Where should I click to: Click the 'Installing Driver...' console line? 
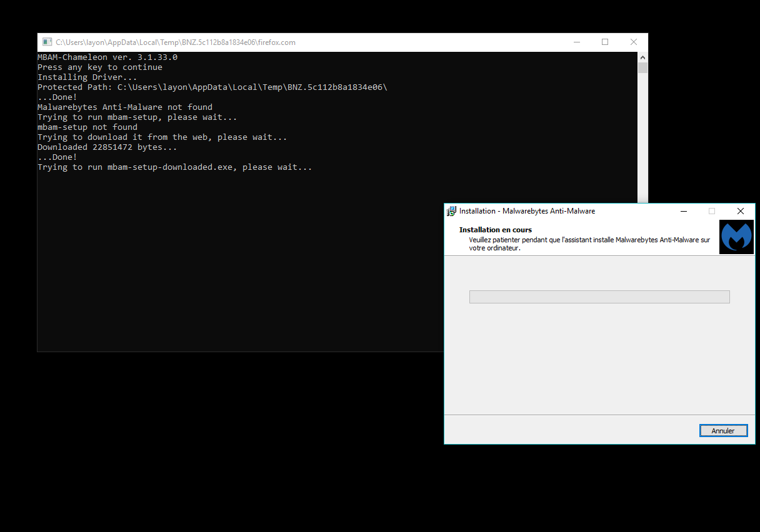point(87,77)
